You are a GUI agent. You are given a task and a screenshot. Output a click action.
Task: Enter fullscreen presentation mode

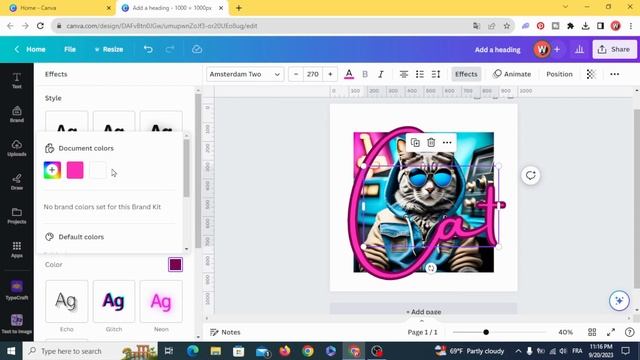point(611,332)
